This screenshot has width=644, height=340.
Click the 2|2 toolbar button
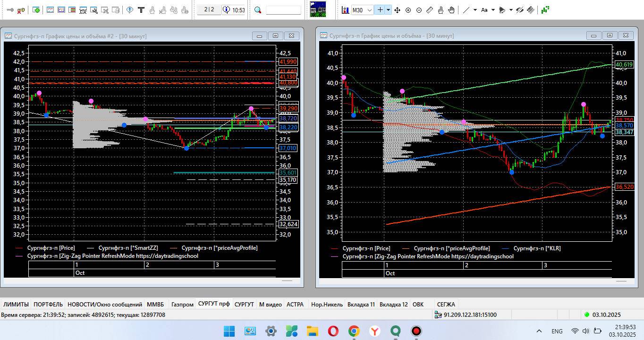pyautogui.click(x=209, y=10)
